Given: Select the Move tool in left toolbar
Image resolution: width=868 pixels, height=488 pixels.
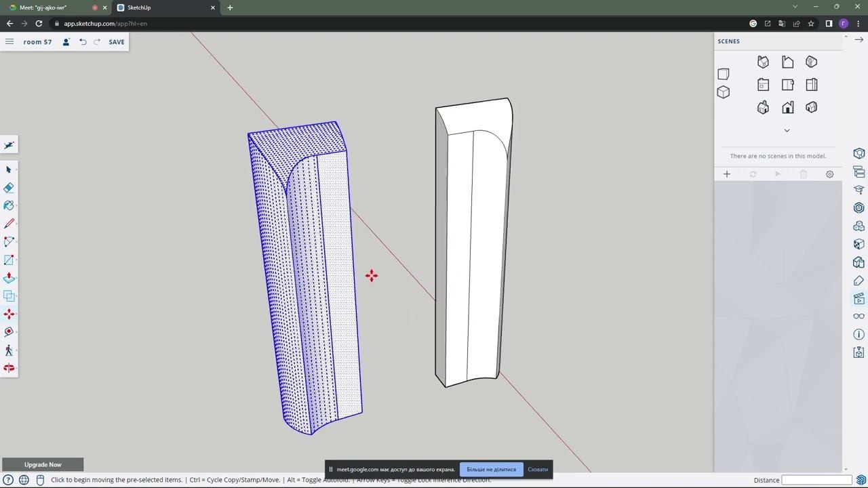Looking at the screenshot, I should coord(9,314).
